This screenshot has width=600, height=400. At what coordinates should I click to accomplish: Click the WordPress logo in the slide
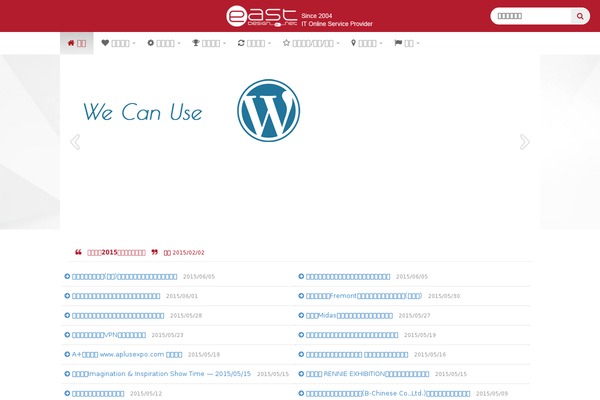pos(268,111)
